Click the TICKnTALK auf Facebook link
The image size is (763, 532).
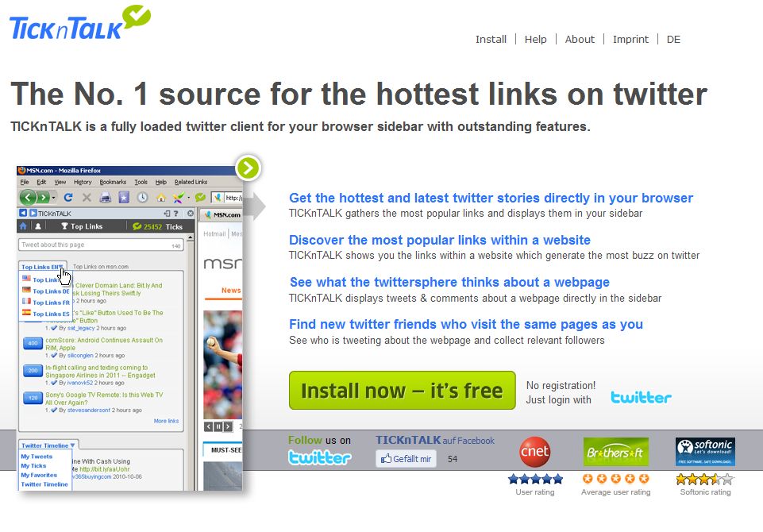point(435,440)
